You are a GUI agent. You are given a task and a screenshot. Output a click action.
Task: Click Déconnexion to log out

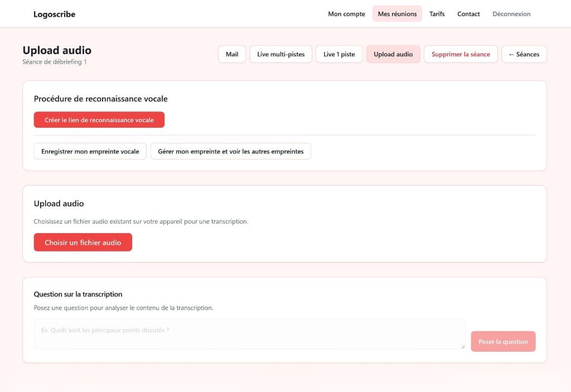[x=511, y=13]
